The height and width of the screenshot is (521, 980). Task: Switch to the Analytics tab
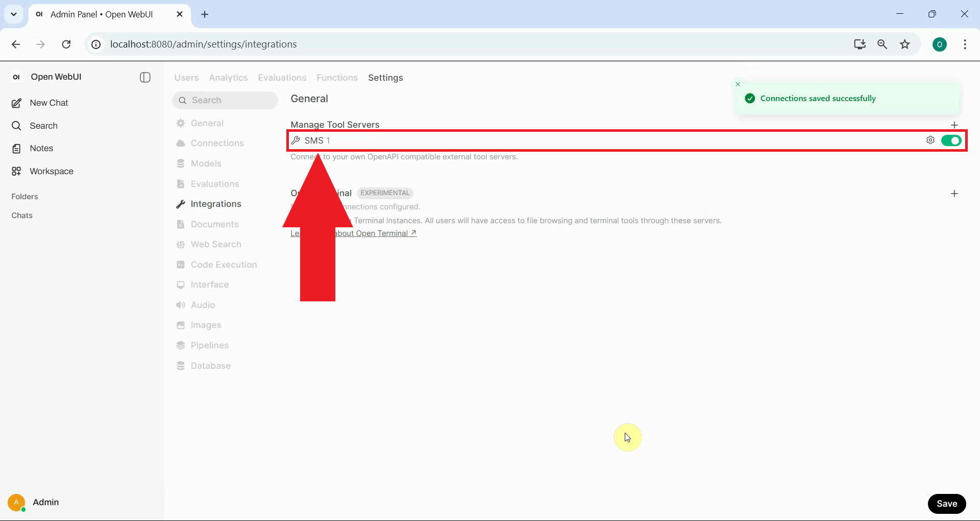(x=228, y=78)
